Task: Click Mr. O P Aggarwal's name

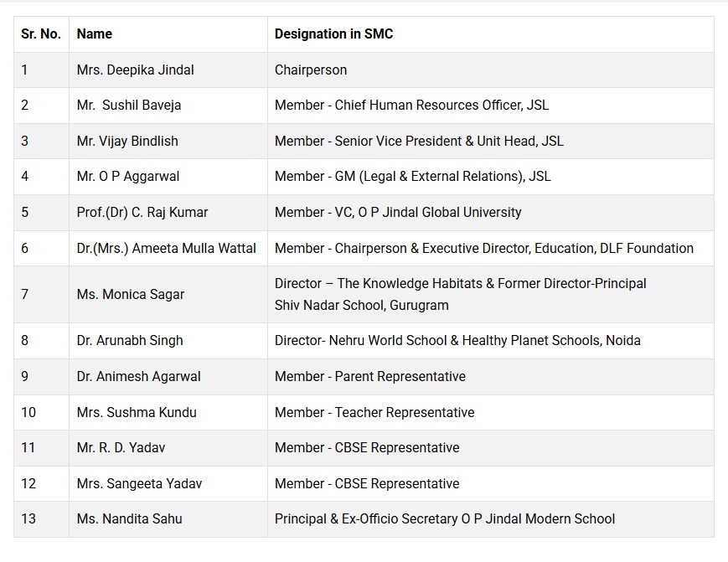Action: 127,177
